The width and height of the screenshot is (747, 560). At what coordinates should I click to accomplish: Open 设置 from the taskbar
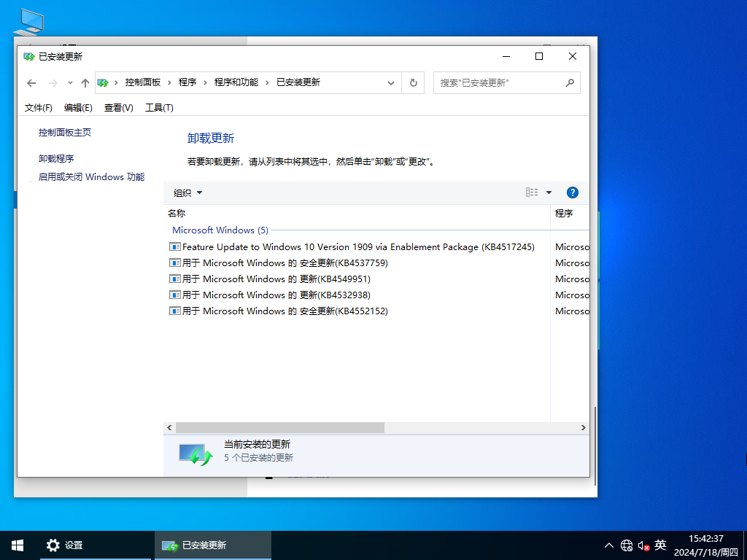click(x=64, y=545)
